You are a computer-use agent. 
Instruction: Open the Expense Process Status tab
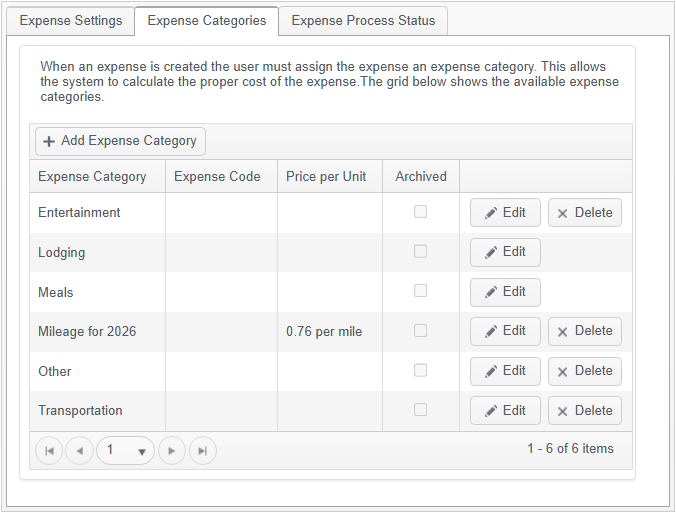363,21
